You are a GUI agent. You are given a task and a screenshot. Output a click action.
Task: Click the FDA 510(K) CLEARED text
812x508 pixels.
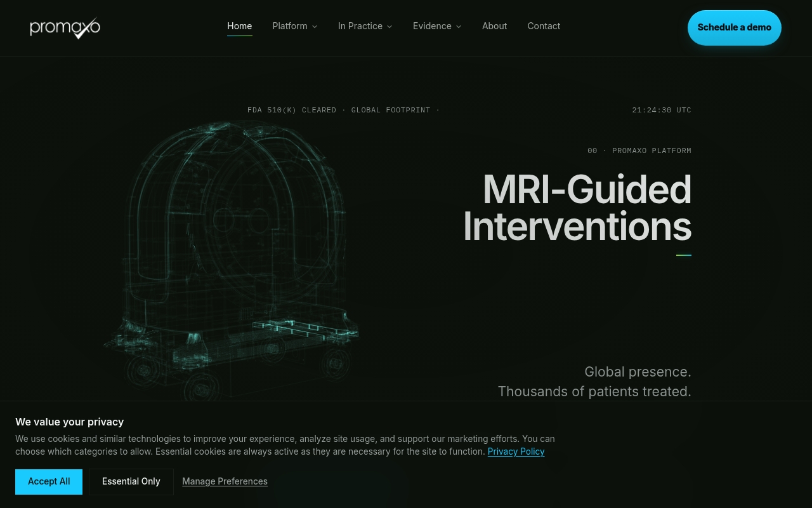[292, 110]
